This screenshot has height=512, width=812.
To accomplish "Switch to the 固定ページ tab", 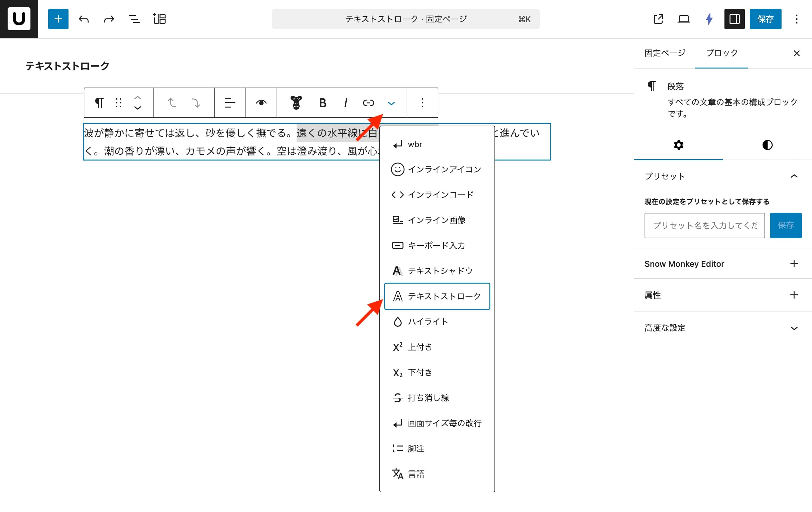I will point(665,53).
